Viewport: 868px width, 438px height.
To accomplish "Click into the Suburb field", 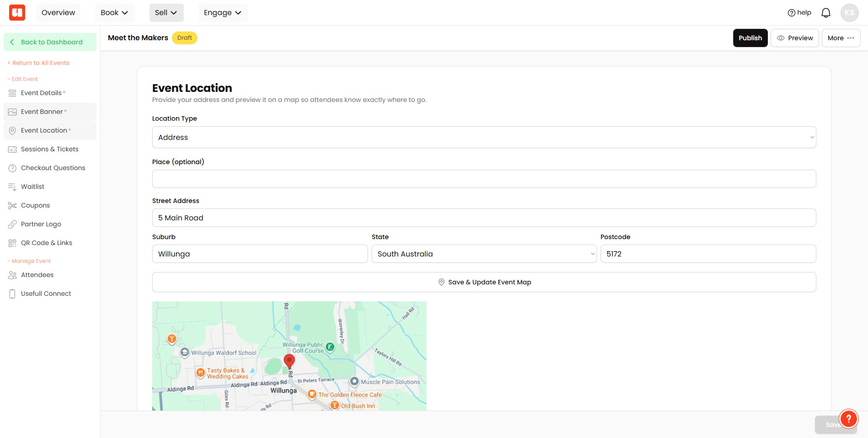I will (260, 254).
